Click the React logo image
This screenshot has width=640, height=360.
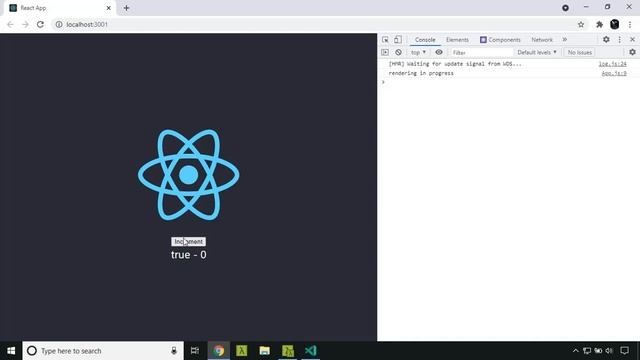[189, 175]
